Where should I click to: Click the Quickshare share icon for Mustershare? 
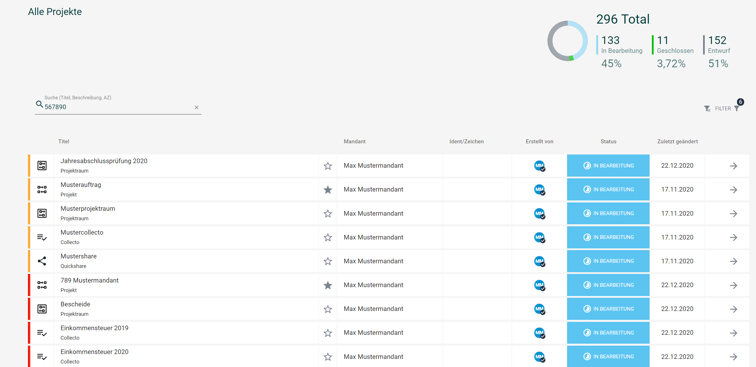coord(42,261)
